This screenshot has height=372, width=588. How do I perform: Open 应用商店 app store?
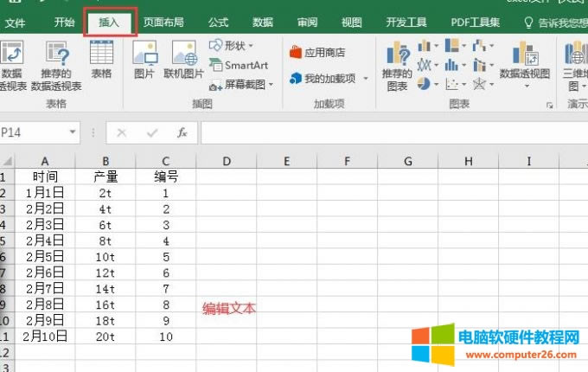(x=317, y=53)
